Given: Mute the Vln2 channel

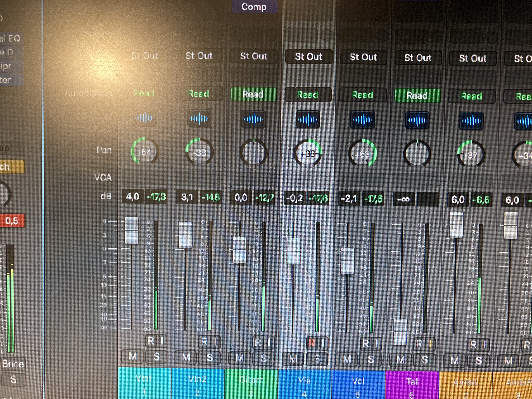Looking at the screenshot, I should (x=186, y=357).
